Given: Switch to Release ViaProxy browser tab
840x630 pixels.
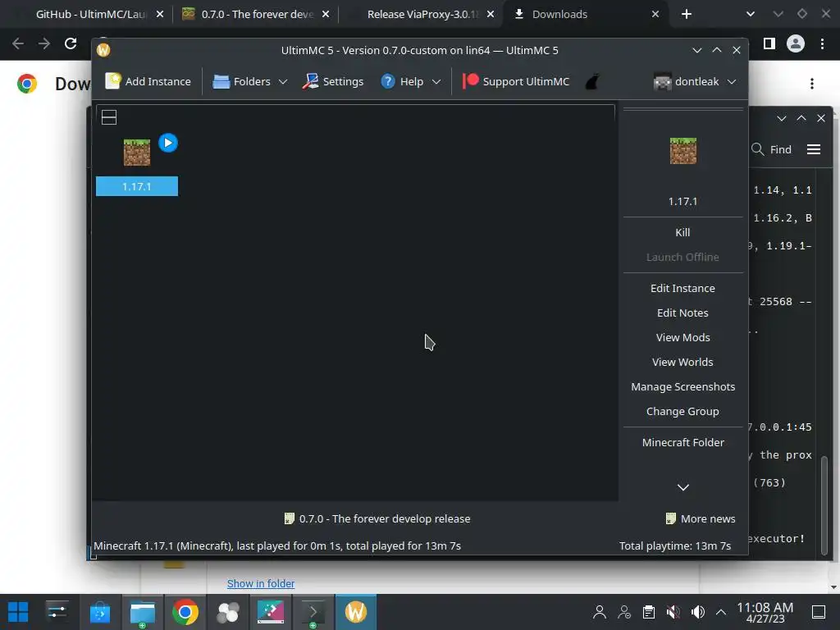Looking at the screenshot, I should pyautogui.click(x=423, y=15).
